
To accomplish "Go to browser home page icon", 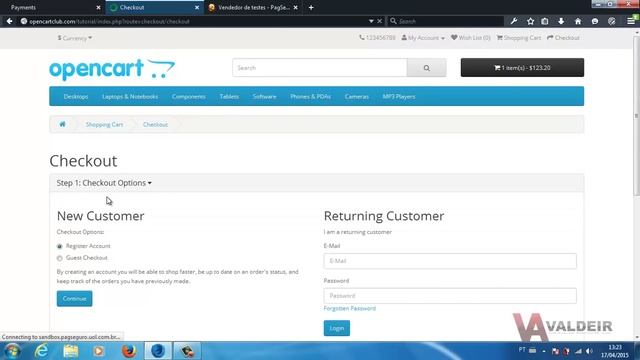I will point(578,21).
